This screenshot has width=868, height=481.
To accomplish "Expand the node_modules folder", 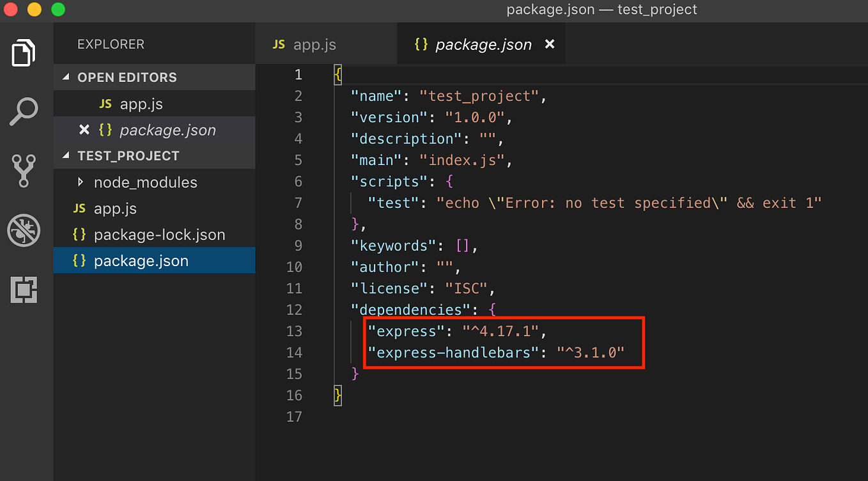I will [154, 182].
